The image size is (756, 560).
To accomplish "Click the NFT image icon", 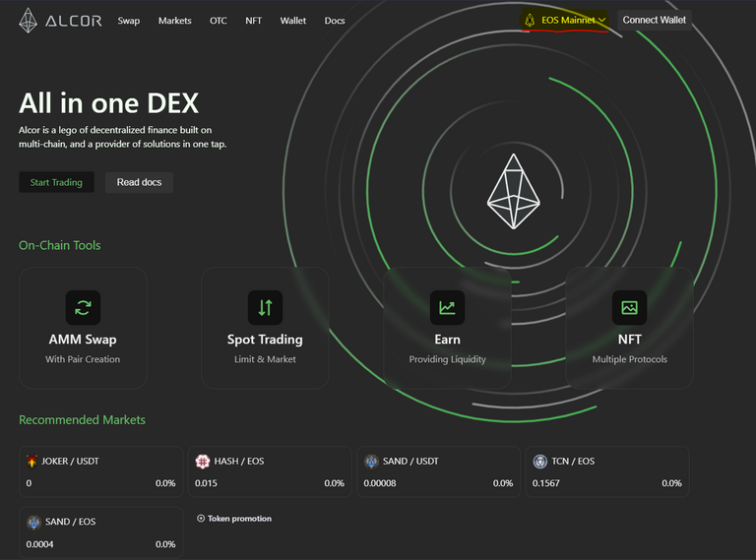I will point(629,307).
